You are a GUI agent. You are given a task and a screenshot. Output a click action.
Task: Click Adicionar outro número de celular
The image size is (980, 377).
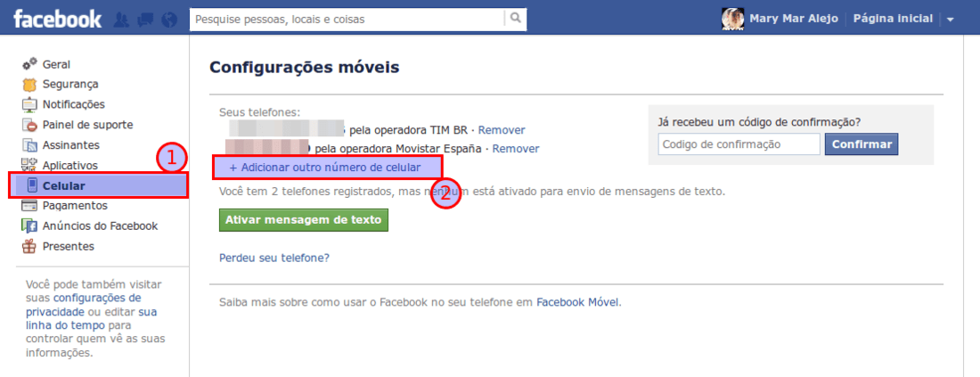325,168
